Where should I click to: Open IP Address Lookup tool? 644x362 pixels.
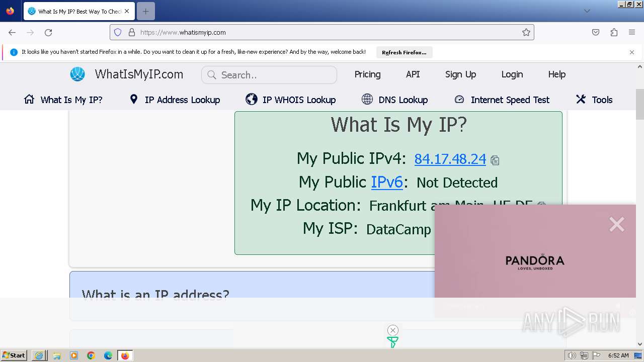tap(175, 100)
